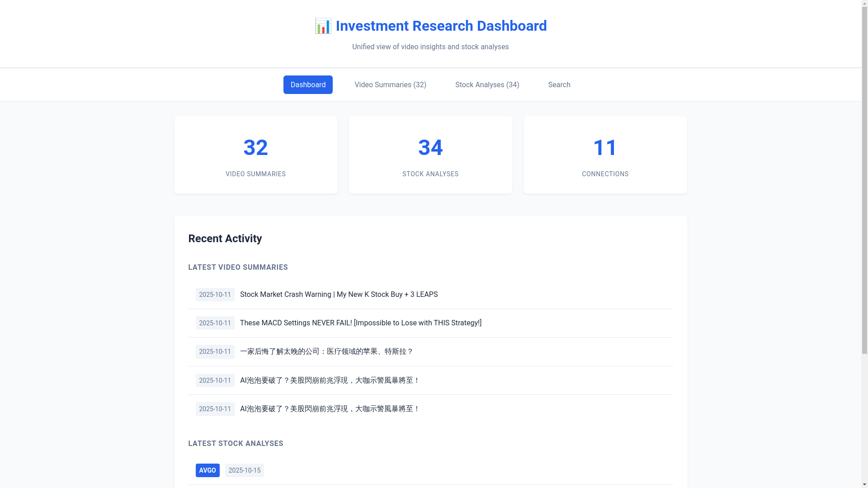Click the 11 Connections stat card
Viewport: 868px width, 488px height.
[x=605, y=155]
